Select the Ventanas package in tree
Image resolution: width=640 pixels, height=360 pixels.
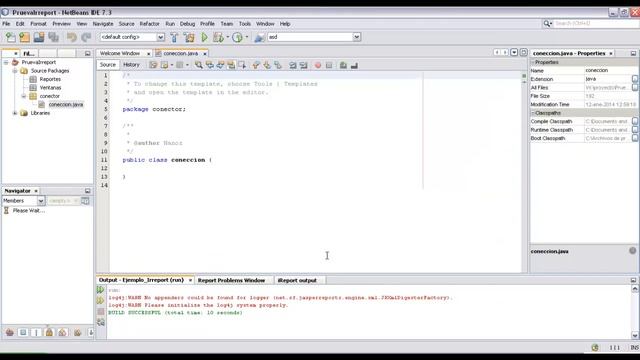[x=50, y=88]
